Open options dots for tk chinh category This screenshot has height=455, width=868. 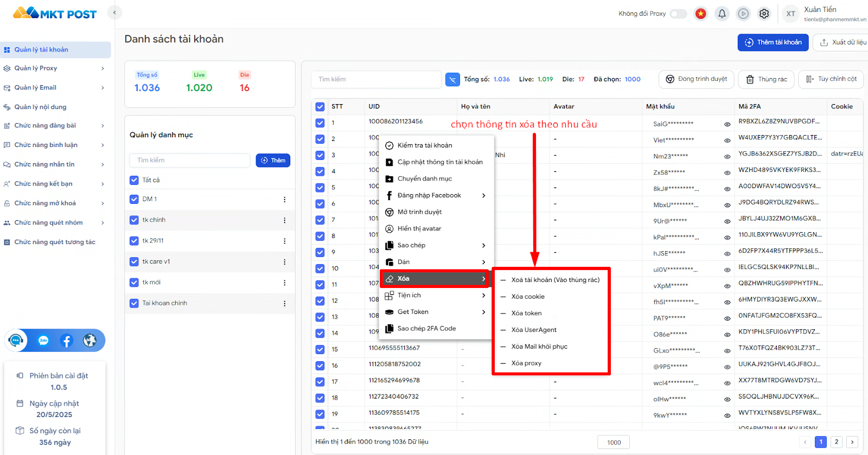tap(284, 220)
